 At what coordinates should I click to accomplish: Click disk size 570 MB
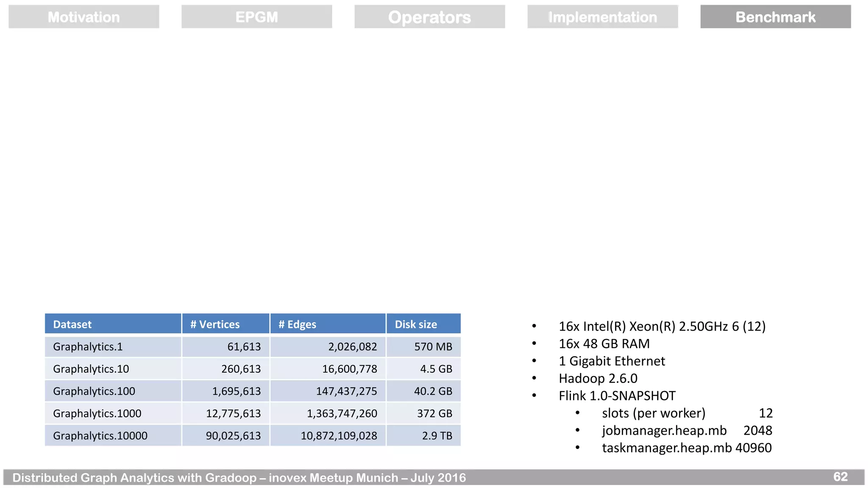(x=423, y=347)
